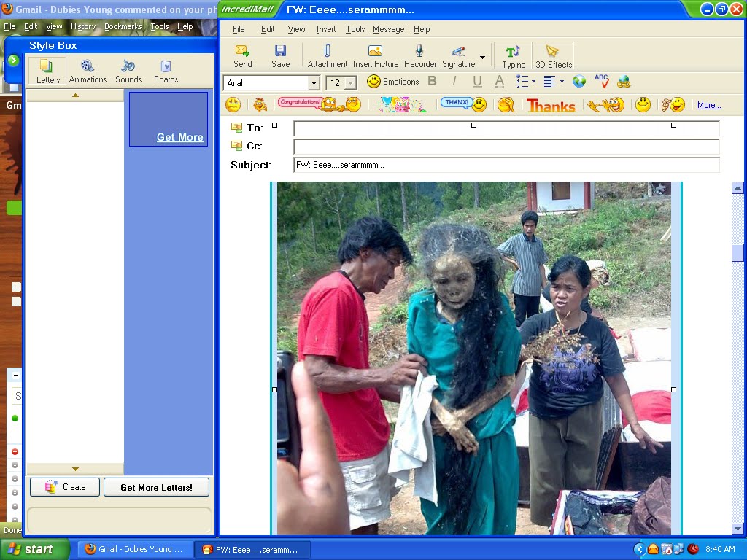Screen dimensions: 747x560
Task: Click Get More Letters! button
Action: click(x=156, y=487)
